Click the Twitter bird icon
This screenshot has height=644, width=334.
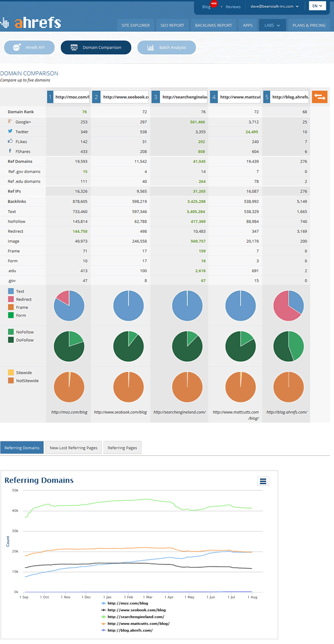pyautogui.click(x=10, y=131)
